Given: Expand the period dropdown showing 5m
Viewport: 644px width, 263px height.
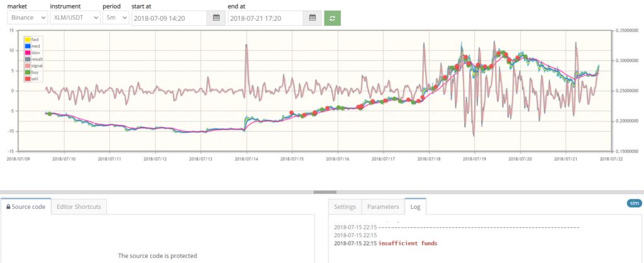Looking at the screenshot, I should point(116,18).
